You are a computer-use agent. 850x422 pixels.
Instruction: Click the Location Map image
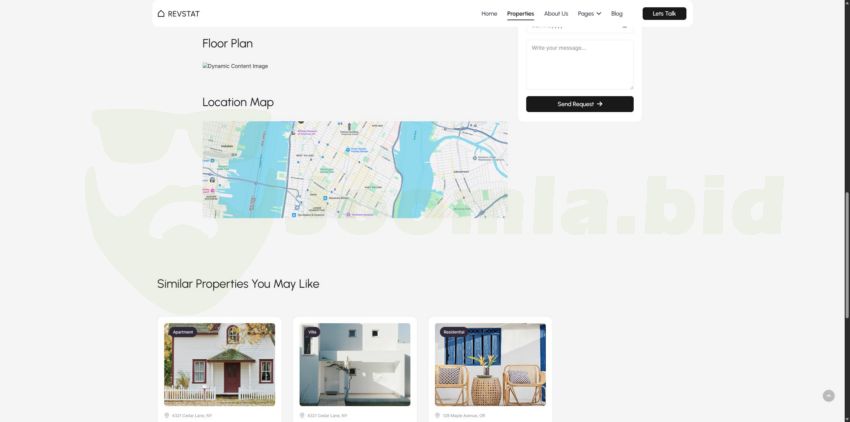(x=354, y=170)
